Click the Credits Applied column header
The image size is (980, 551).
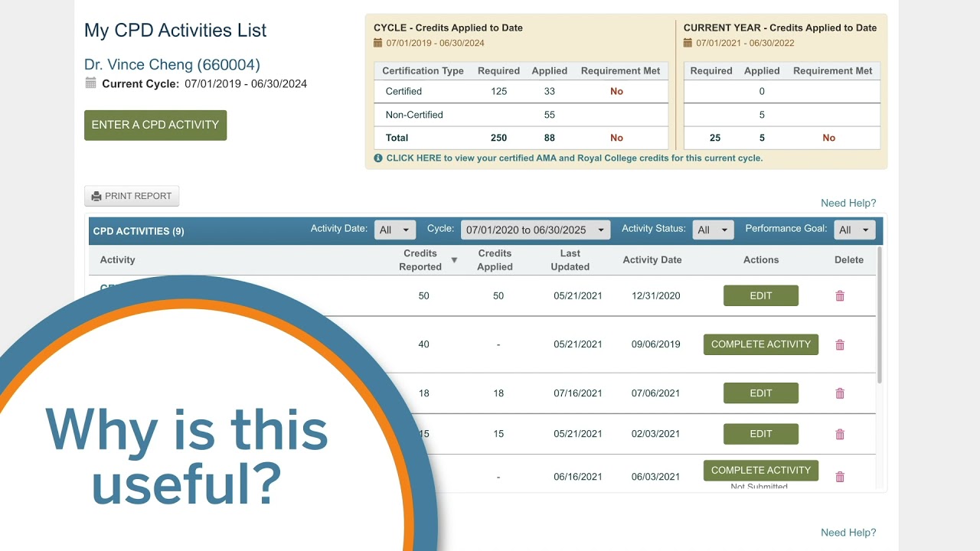click(495, 260)
